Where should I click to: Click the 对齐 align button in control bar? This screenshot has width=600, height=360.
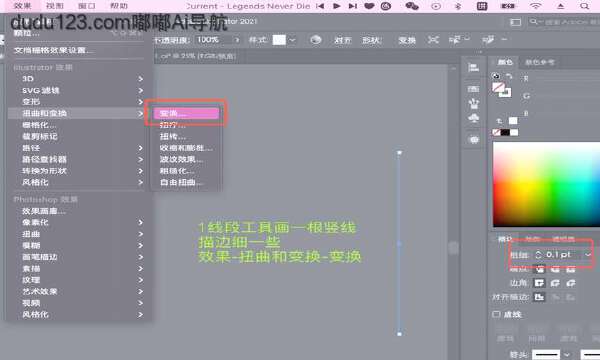(342, 40)
